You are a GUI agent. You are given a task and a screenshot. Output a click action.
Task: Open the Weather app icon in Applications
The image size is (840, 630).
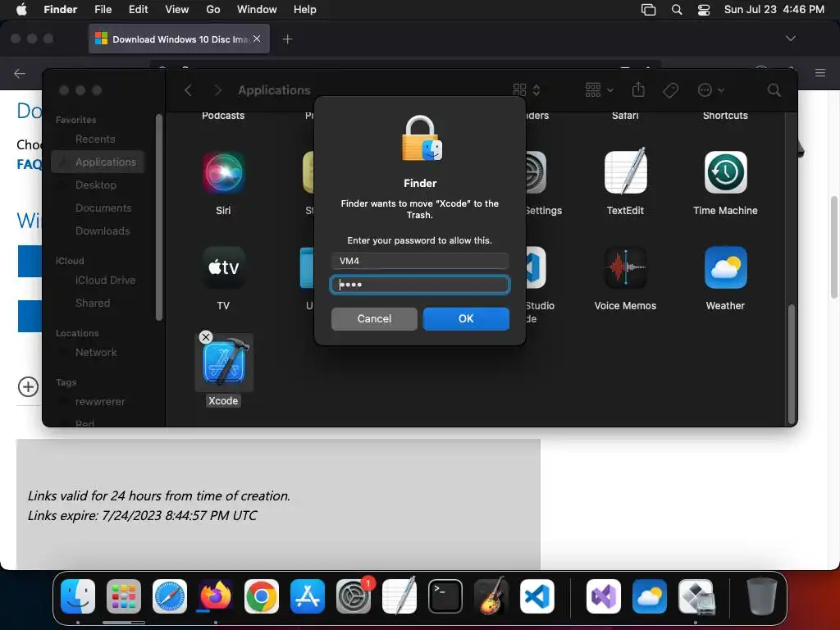coord(725,267)
